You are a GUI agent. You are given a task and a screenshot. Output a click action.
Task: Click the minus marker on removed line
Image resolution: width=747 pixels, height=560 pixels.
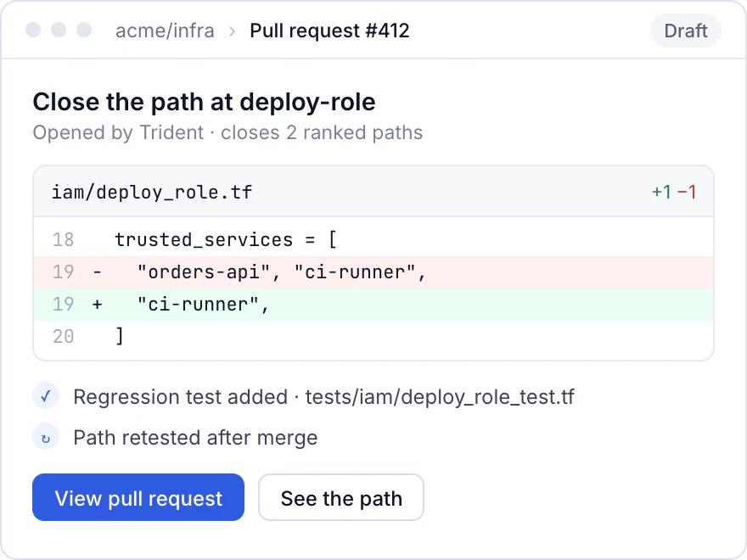tap(97, 272)
